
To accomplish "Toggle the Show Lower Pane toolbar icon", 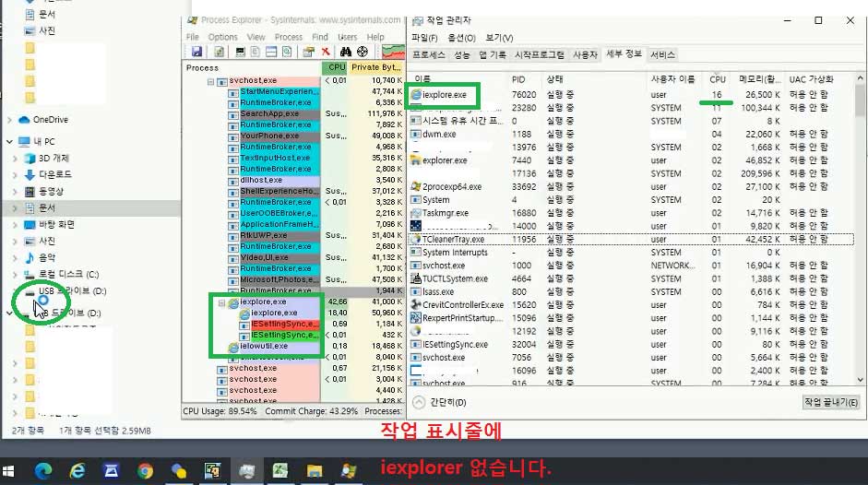I will point(271,52).
